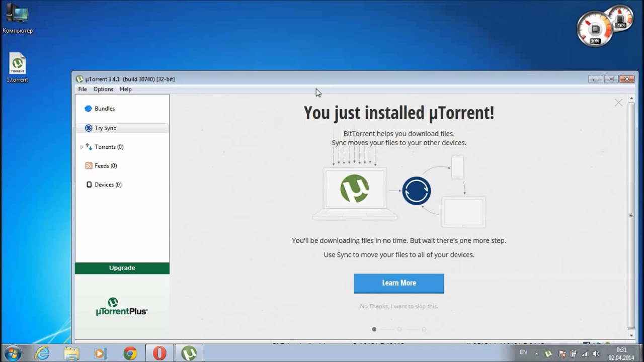The height and width of the screenshot is (362, 644).
Task: Select the first pagination dot
Action: (x=374, y=329)
